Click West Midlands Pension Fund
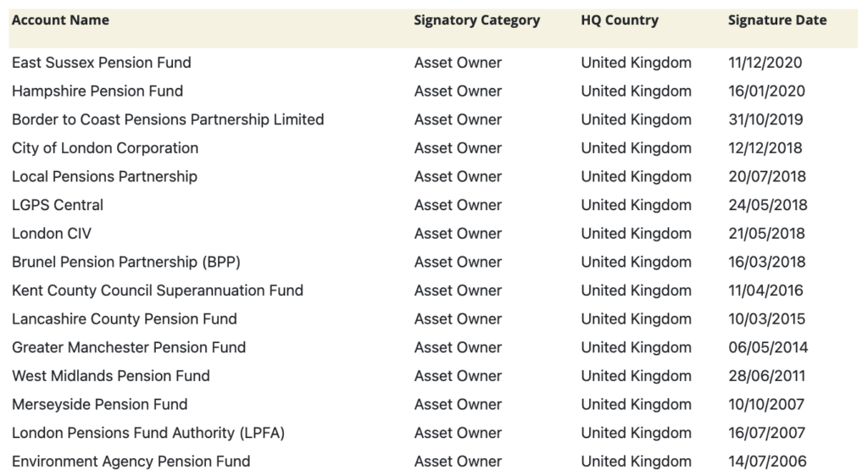868x476 pixels. pyautogui.click(x=111, y=376)
